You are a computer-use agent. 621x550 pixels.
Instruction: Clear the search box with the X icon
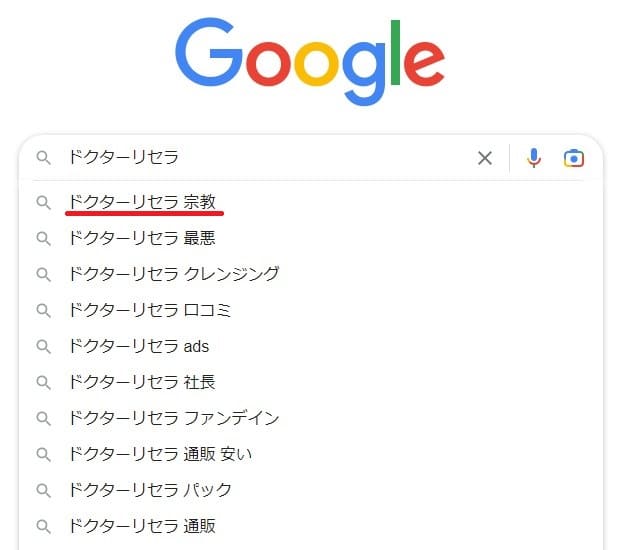(x=484, y=158)
